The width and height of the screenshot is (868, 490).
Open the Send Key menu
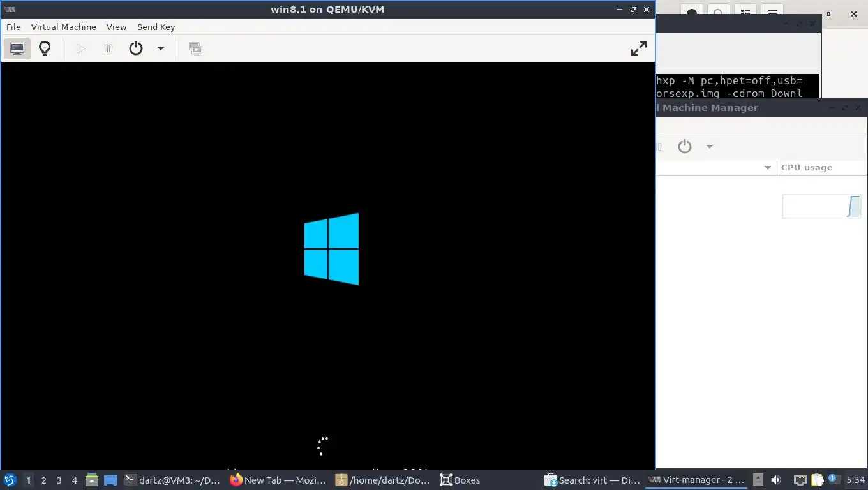[x=156, y=27]
